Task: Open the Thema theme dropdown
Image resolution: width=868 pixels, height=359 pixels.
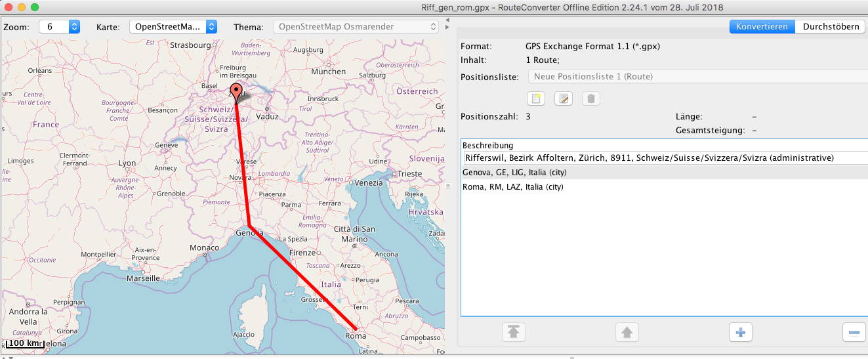Action: click(355, 27)
